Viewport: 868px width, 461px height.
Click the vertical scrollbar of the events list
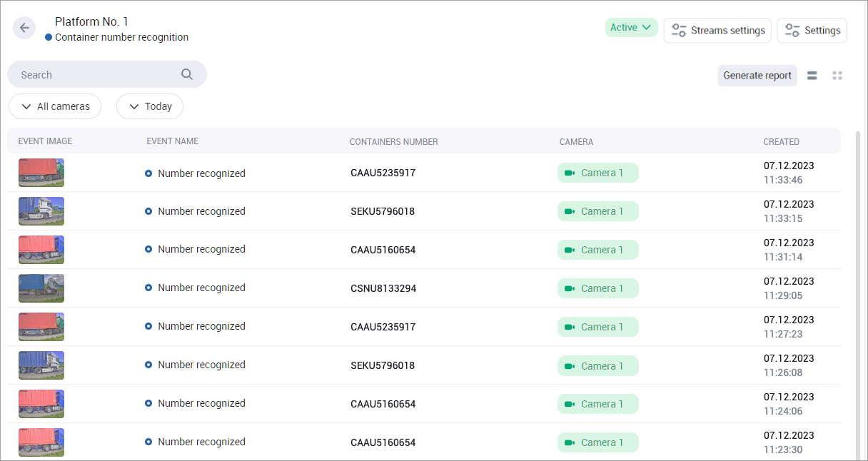point(858,285)
